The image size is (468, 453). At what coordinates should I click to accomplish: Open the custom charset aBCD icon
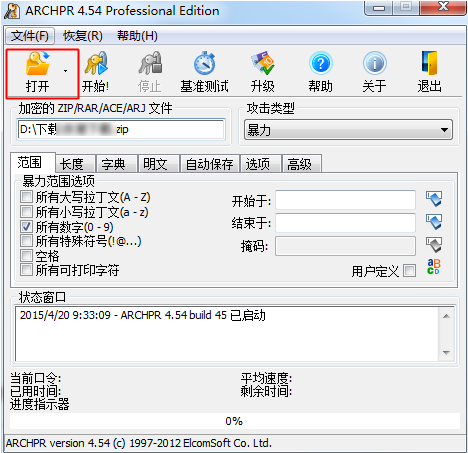(434, 267)
